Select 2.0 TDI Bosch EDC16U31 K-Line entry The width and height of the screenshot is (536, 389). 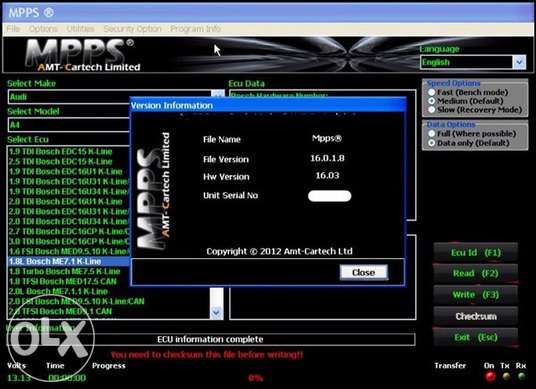(68, 211)
